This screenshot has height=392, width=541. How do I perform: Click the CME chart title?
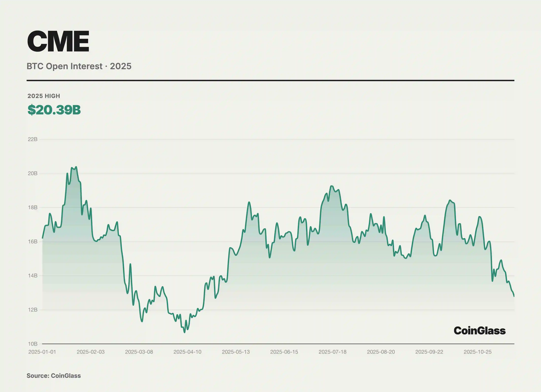coord(58,42)
